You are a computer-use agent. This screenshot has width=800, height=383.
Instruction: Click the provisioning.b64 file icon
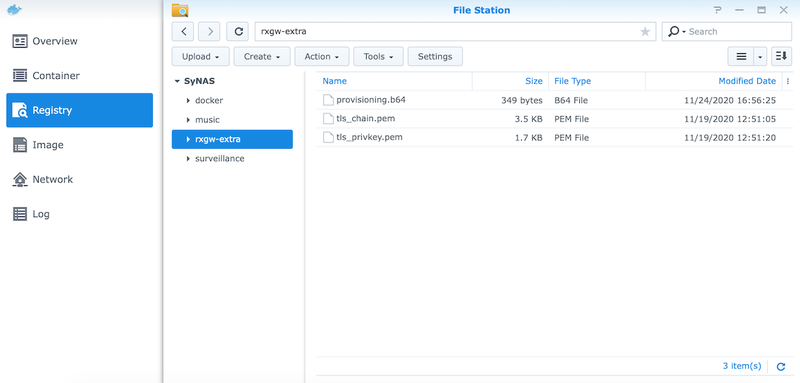click(328, 100)
